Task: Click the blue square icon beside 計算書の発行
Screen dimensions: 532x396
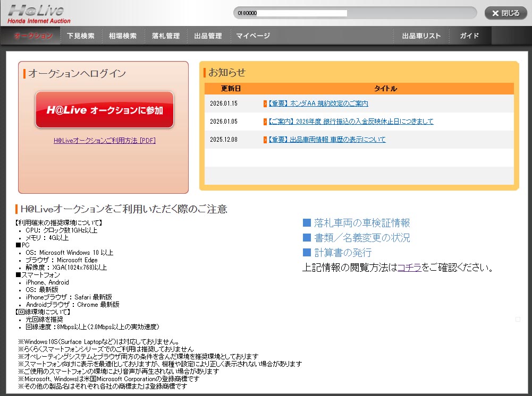Action: click(307, 253)
